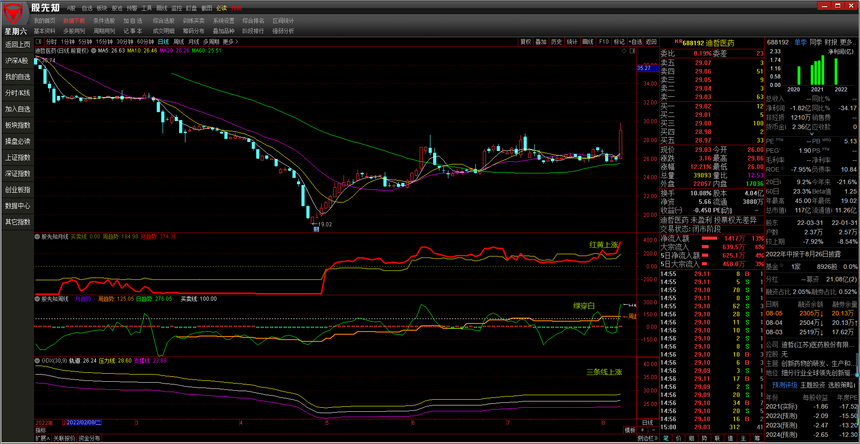Select 分时/K线 in left sidebar
This screenshot has width=860, height=444.
[x=17, y=93]
